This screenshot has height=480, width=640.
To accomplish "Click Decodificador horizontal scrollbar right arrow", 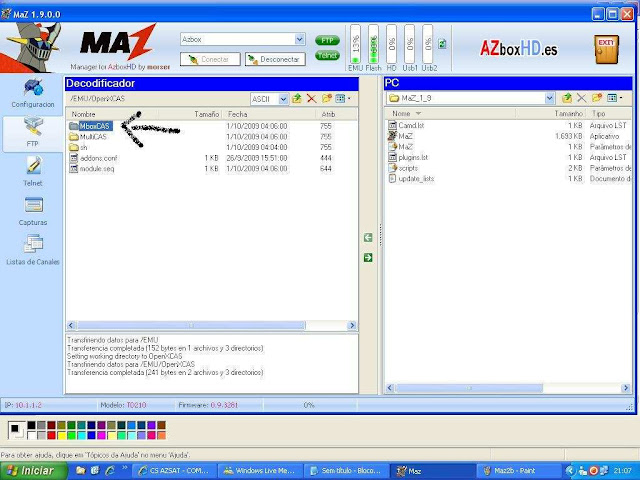I will click(352, 325).
